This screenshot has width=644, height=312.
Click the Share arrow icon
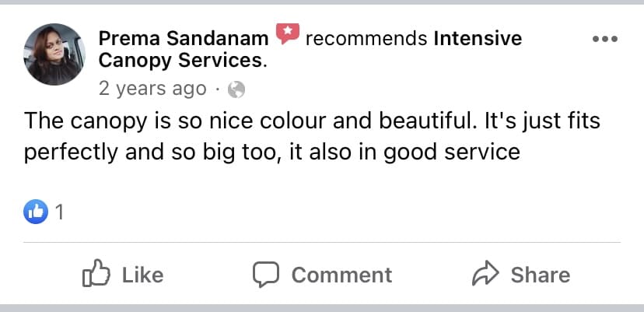point(485,275)
